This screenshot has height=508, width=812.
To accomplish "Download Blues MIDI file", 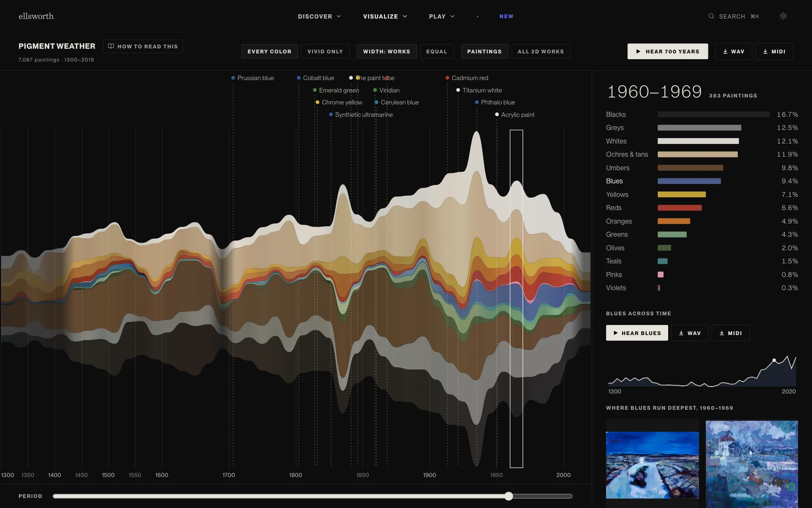I will pyautogui.click(x=730, y=333).
